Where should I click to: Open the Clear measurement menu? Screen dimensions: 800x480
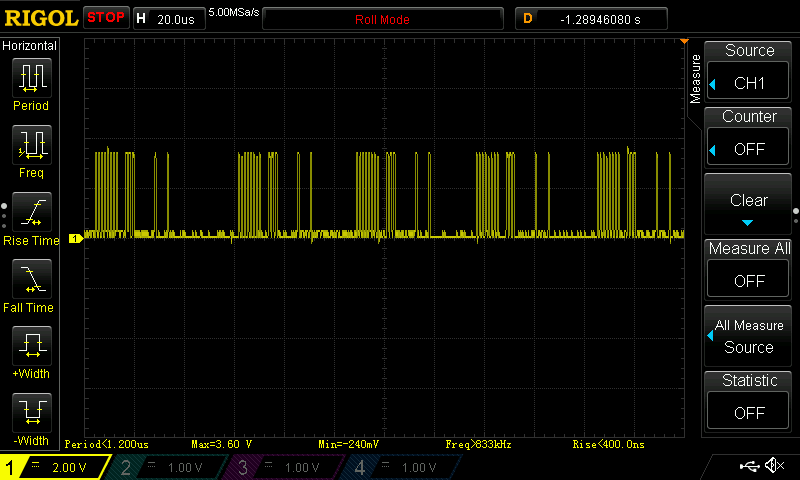pyautogui.click(x=748, y=204)
